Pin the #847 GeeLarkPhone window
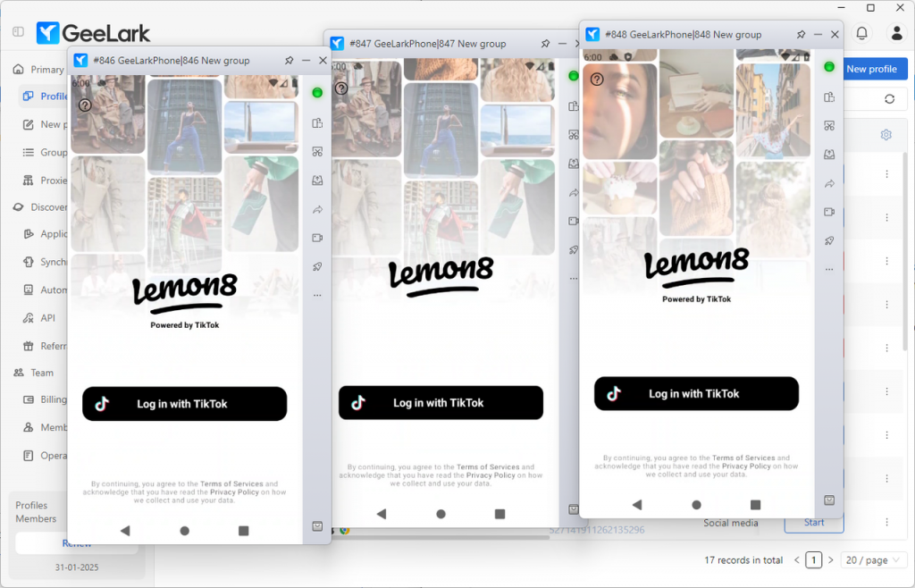 (x=545, y=44)
